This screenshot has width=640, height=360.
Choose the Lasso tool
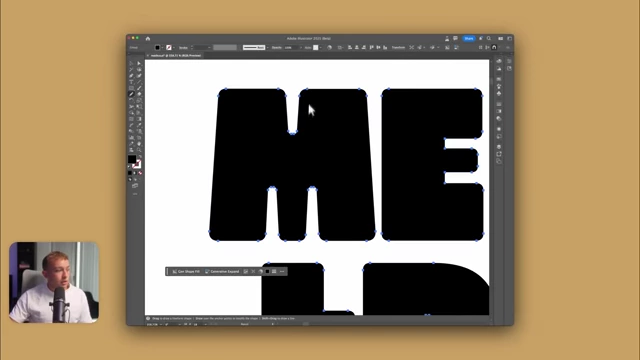tap(139, 69)
